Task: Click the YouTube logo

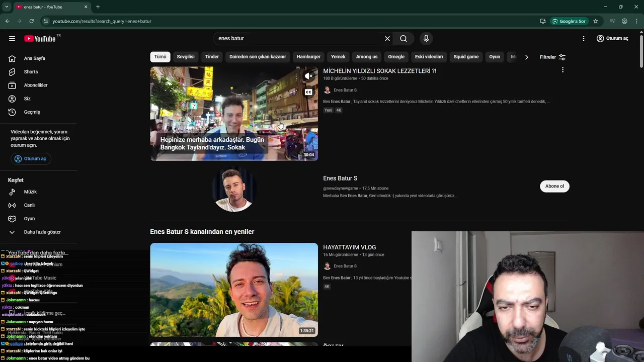Action: click(40, 39)
